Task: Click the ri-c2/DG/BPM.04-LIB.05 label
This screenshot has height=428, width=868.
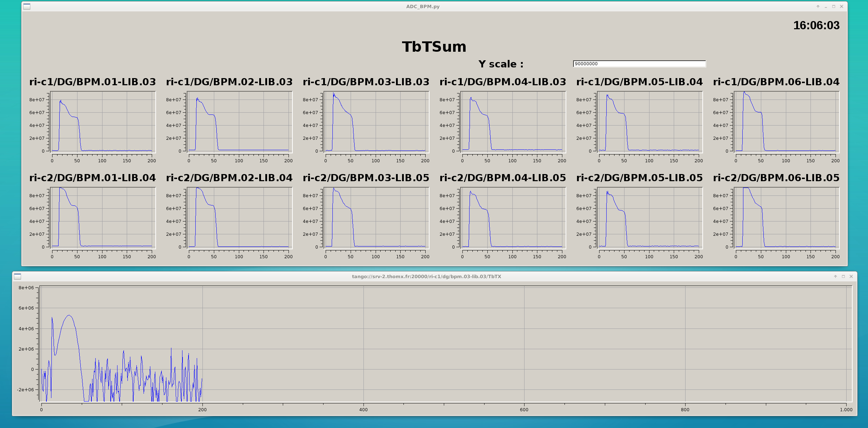Action: pos(503,178)
